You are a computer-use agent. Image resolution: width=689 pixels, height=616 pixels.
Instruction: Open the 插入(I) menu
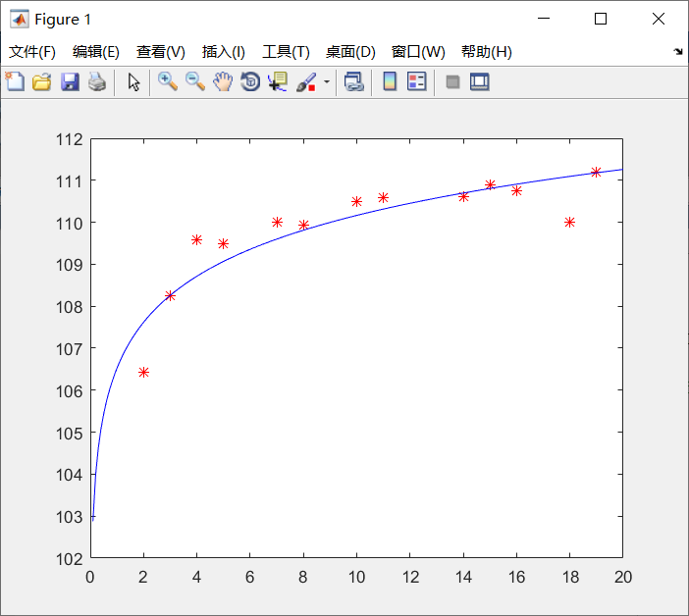point(224,52)
